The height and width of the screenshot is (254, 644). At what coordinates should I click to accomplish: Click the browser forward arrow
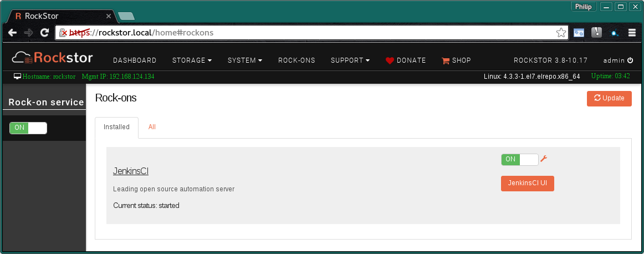click(x=28, y=33)
